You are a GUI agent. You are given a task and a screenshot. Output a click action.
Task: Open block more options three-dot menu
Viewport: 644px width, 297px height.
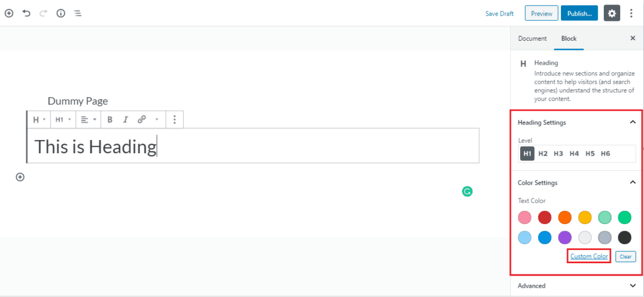coord(175,119)
